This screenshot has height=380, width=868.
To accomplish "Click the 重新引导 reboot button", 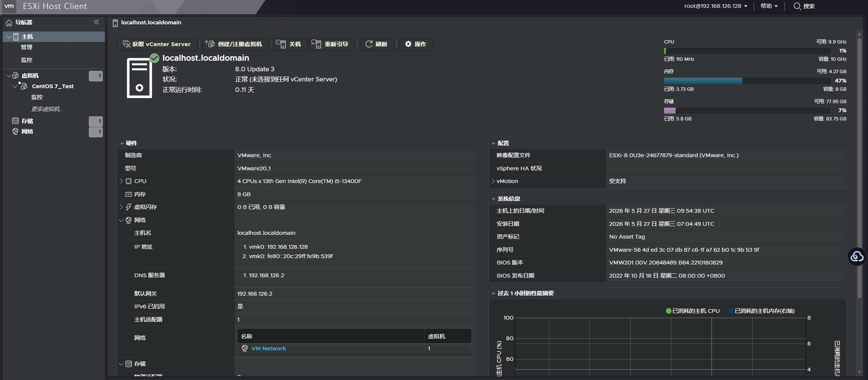I will click(x=331, y=44).
